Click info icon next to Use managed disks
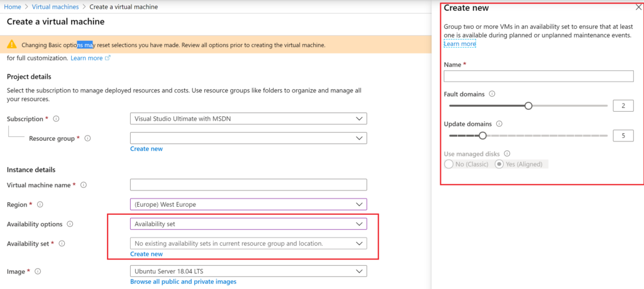Image resolution: width=644 pixels, height=289 pixels. pos(507,153)
